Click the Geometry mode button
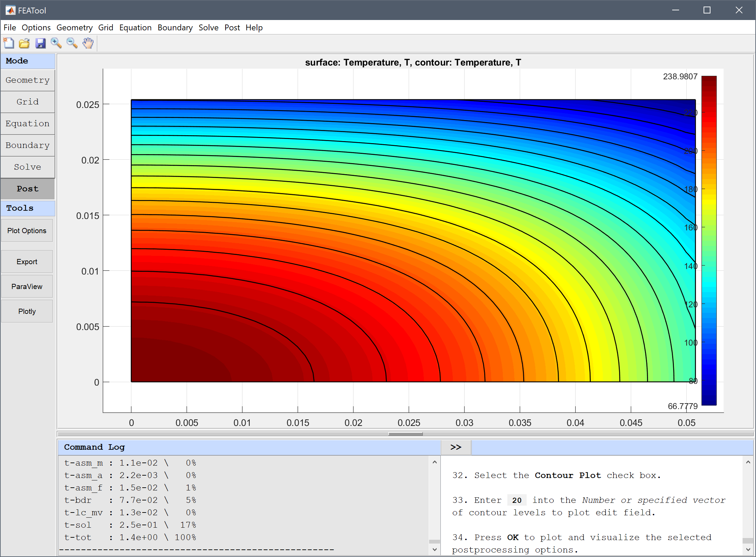The image size is (756, 557). 28,80
